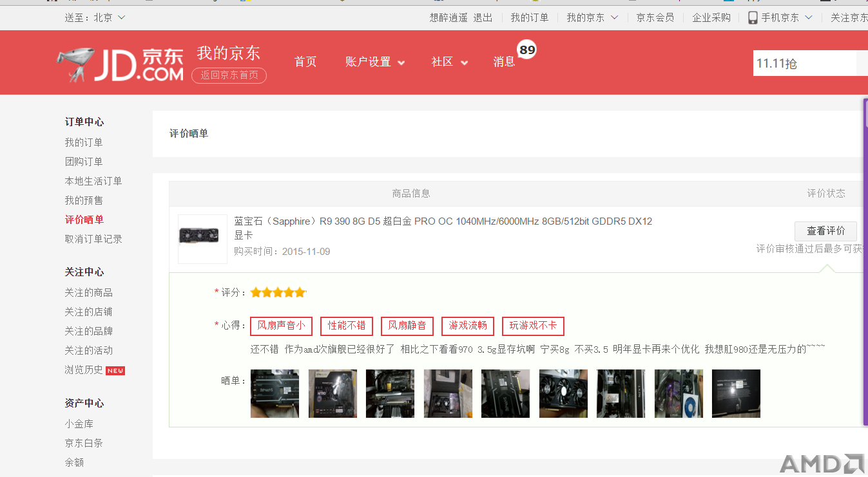The width and height of the screenshot is (868, 477).
Task: Open 关注的商品 in the sidebar
Action: [88, 292]
